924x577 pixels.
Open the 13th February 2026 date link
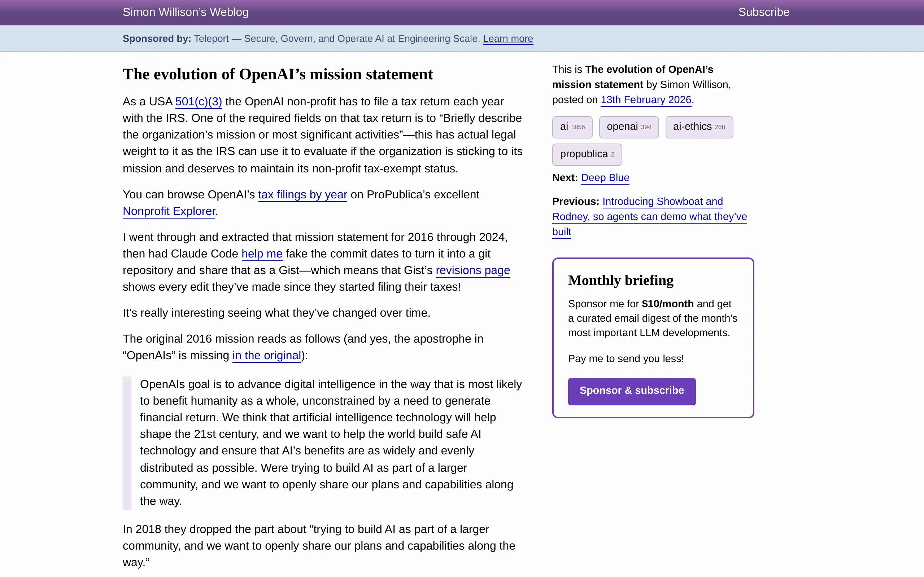coord(646,100)
